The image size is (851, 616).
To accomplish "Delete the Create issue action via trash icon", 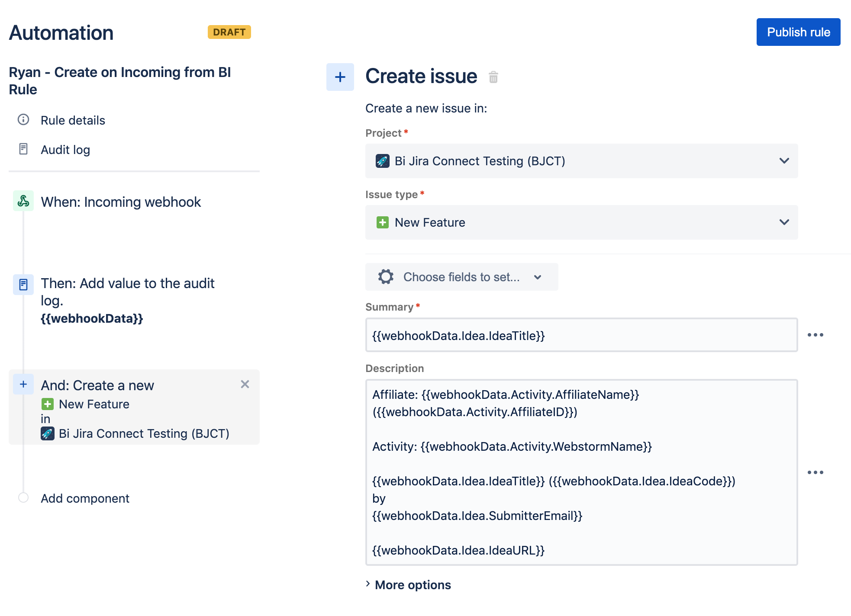I will (x=493, y=77).
